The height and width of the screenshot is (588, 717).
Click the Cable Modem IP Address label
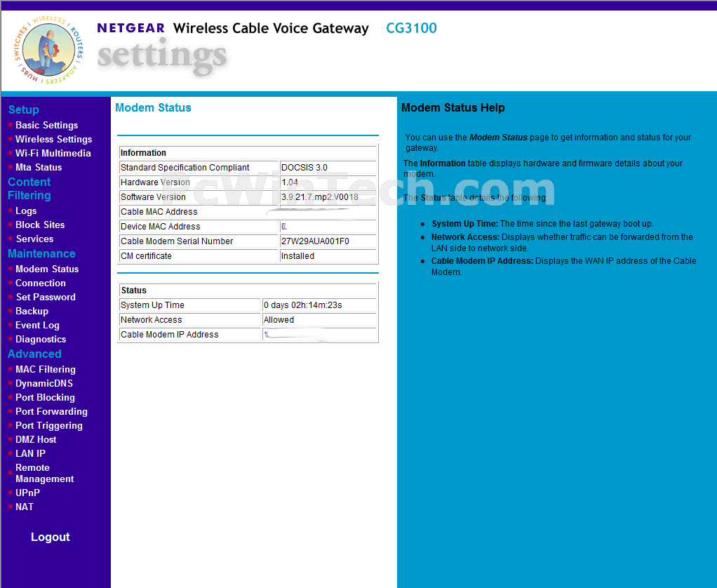click(x=170, y=335)
